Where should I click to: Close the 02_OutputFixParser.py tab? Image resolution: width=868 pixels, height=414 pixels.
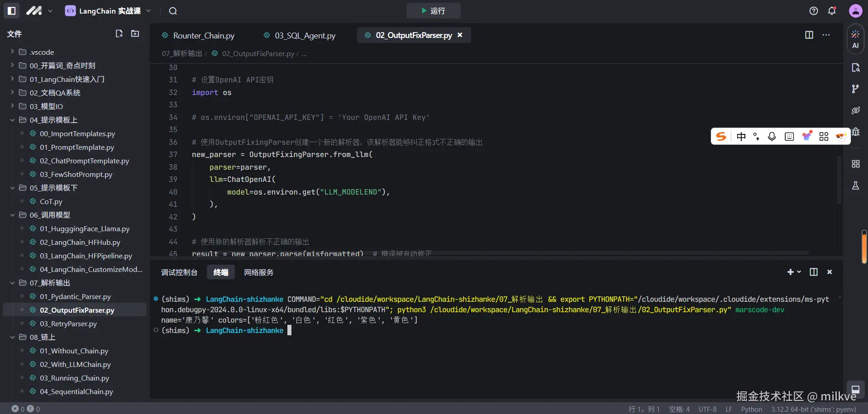[x=460, y=35]
